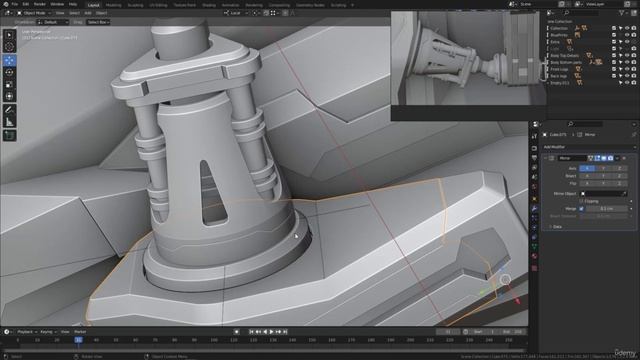640x360 pixels.
Task: Open the Orientation Default dropdown
Action: tap(53, 22)
